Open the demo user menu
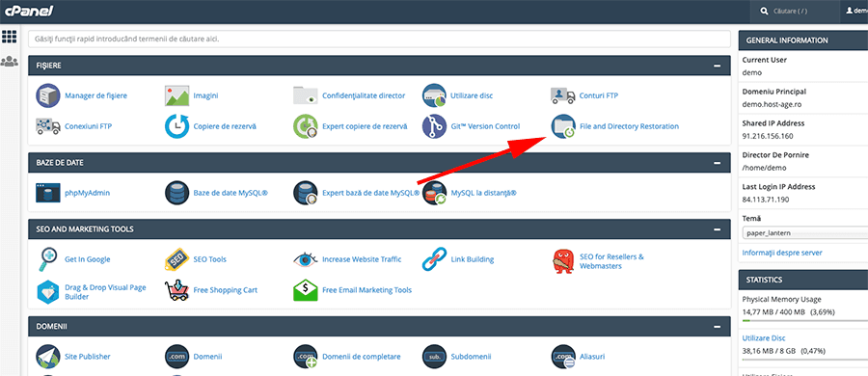The image size is (868, 376). 856,12
